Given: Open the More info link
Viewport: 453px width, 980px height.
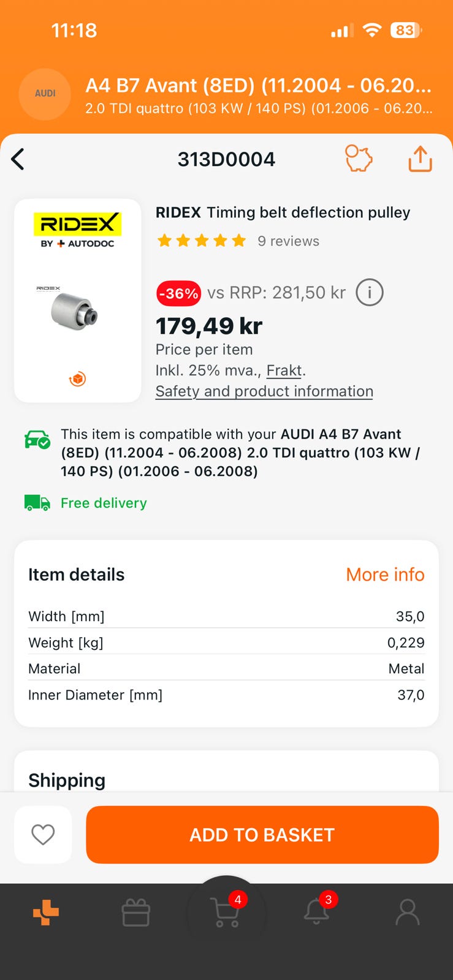Looking at the screenshot, I should [385, 575].
